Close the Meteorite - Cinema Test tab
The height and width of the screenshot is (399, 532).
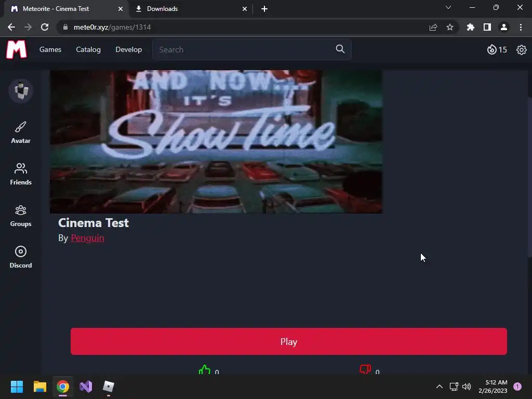[x=120, y=9]
